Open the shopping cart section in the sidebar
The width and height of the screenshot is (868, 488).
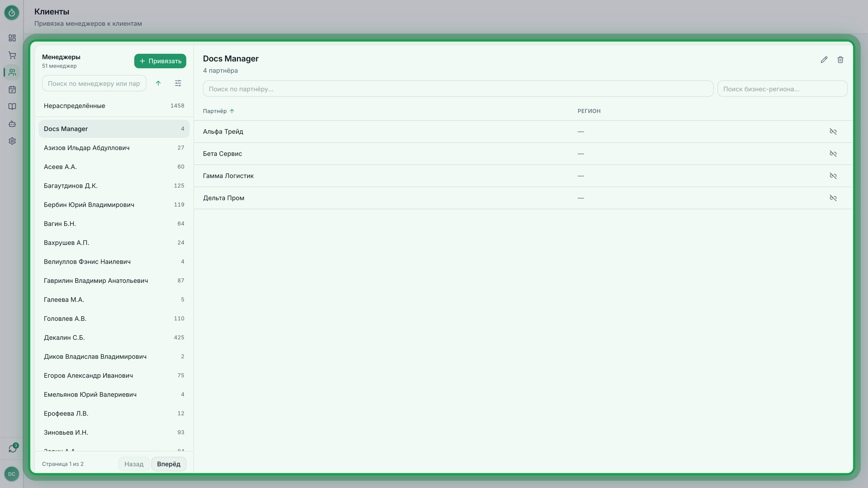[x=12, y=55]
